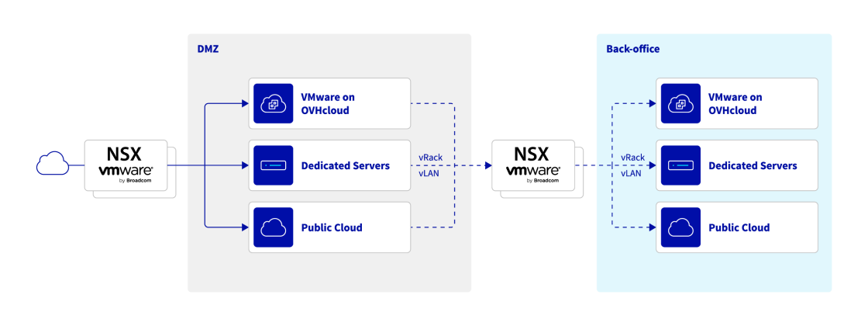Click "Public Cloud" text in DMZ
The width and height of the screenshot is (868, 326).
(x=332, y=227)
